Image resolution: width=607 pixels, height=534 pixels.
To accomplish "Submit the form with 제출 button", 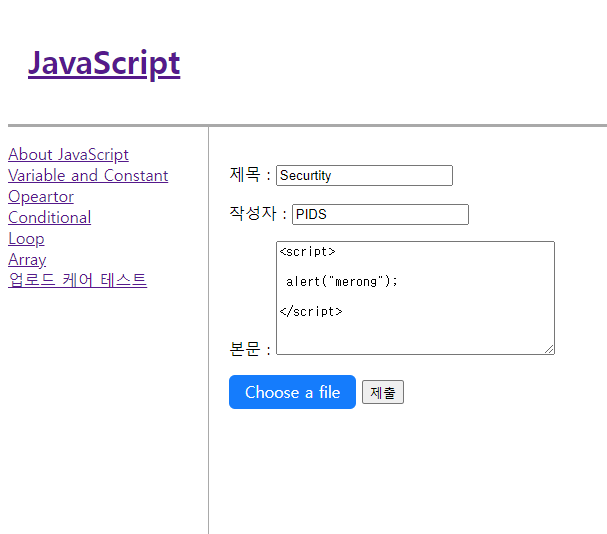I will [x=383, y=392].
